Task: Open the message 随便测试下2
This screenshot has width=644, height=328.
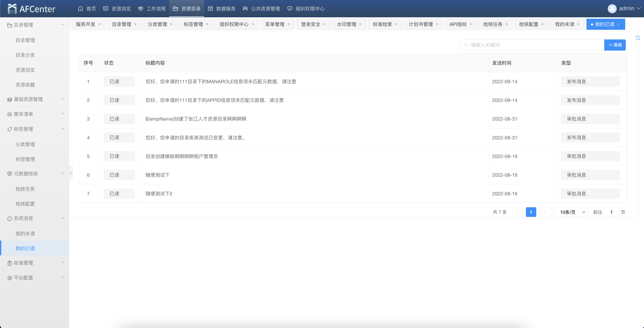Action: [159, 194]
